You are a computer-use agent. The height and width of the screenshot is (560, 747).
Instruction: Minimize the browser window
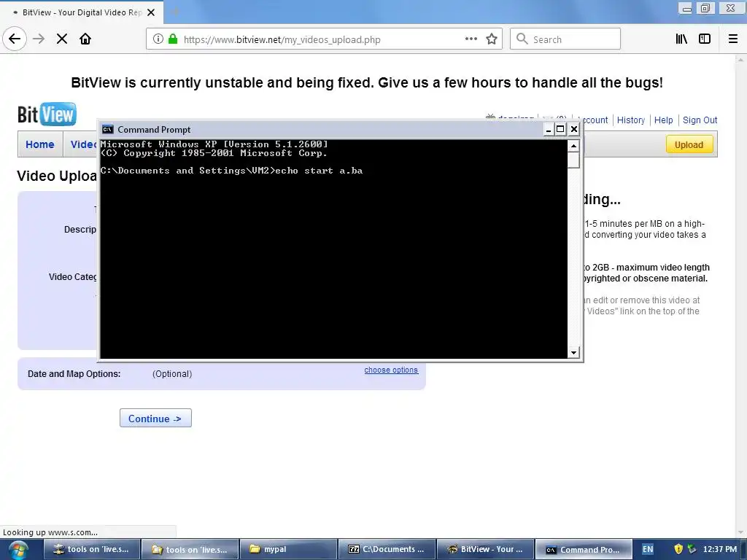[686, 7]
